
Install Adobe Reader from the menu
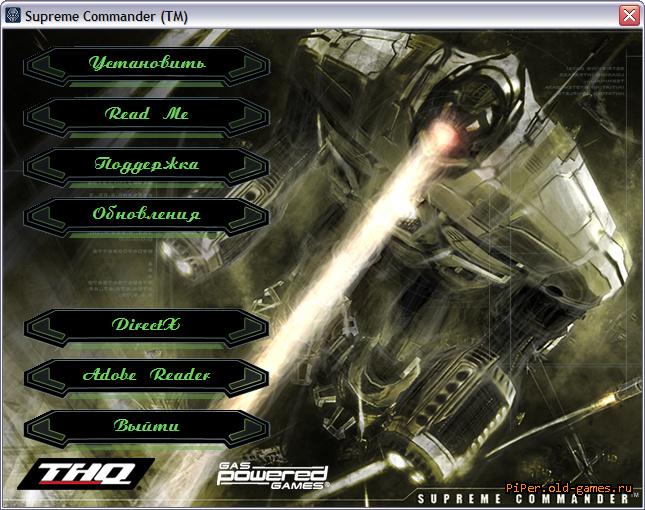pos(146,375)
